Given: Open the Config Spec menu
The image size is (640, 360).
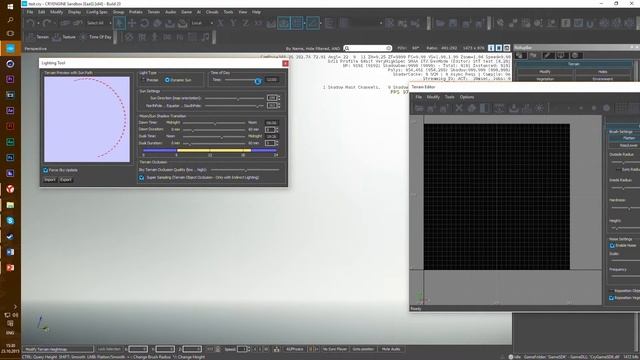Looking at the screenshot, I should (97, 12).
